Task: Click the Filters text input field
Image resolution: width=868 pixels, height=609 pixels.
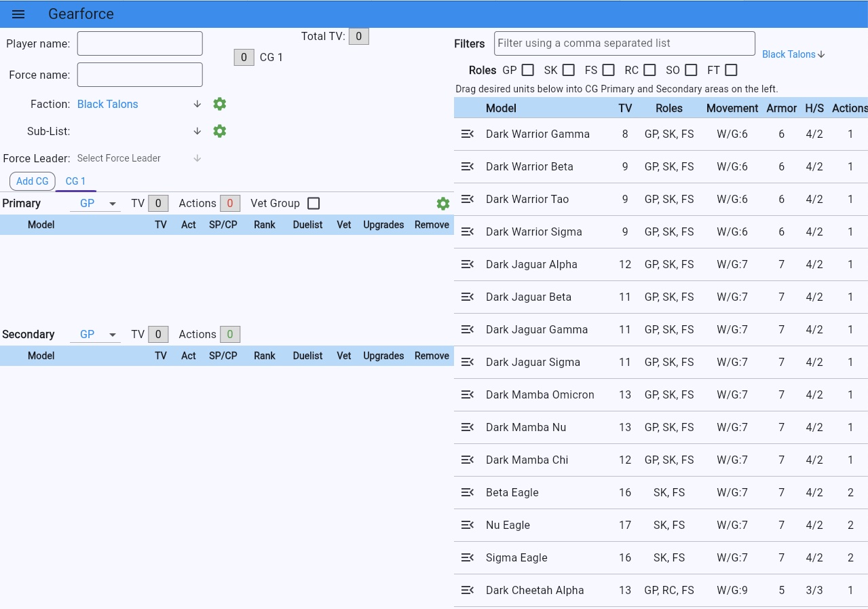Action: point(624,43)
